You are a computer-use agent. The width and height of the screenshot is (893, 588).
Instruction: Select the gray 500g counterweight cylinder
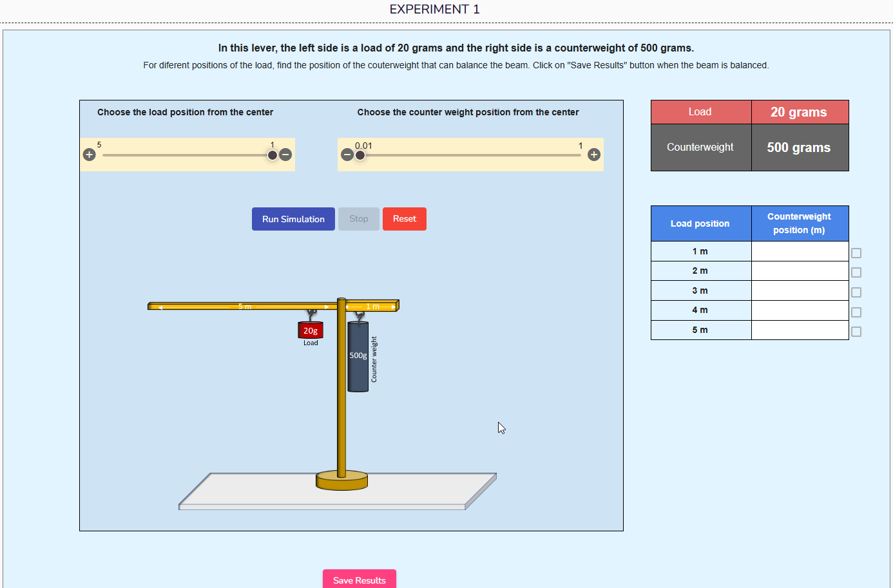click(358, 357)
